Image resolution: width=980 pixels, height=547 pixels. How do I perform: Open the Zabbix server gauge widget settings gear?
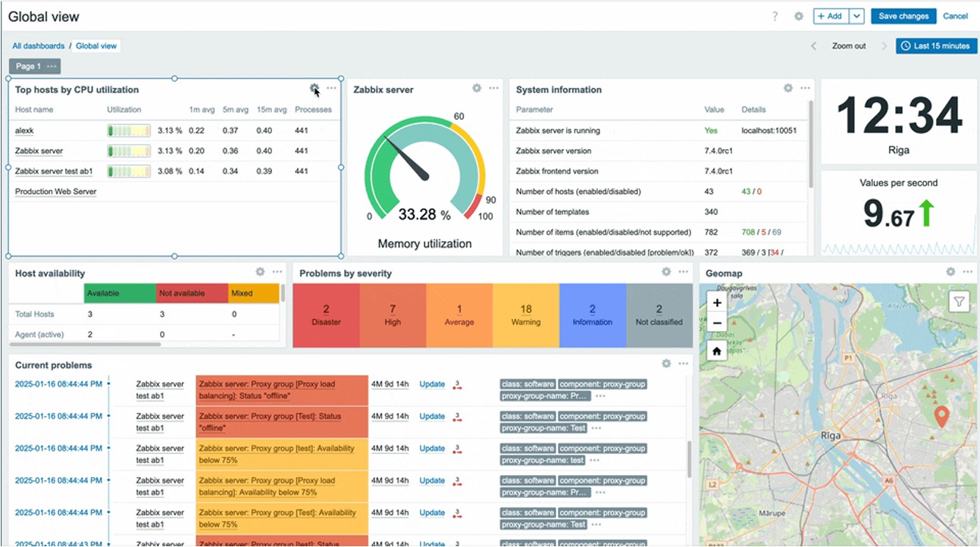coord(476,88)
